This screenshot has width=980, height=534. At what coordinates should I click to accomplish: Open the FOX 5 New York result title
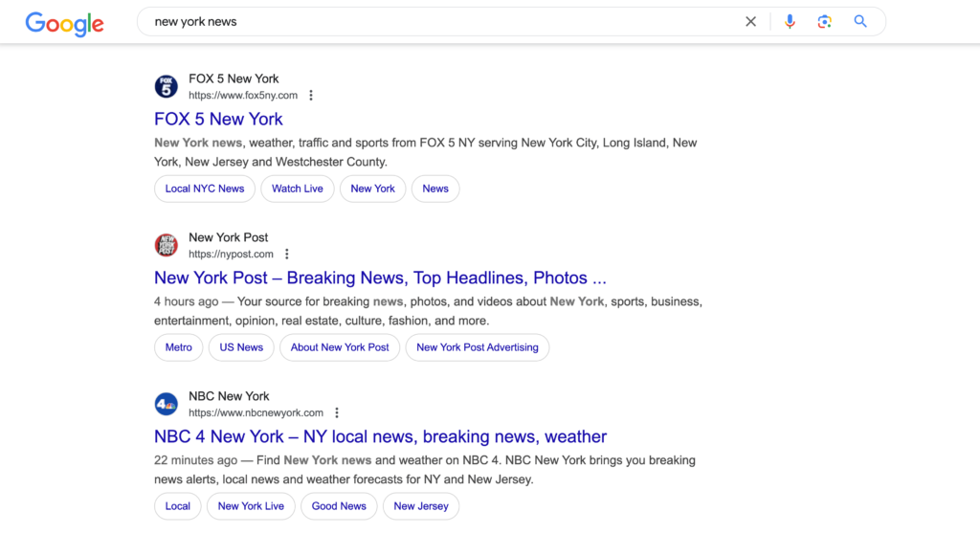[x=218, y=119]
